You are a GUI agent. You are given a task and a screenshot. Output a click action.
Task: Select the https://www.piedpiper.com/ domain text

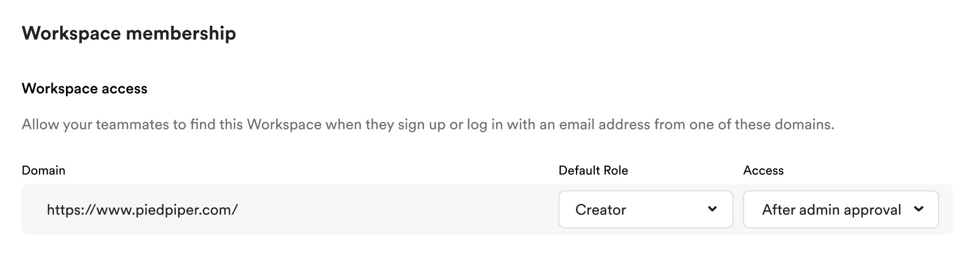point(142,210)
